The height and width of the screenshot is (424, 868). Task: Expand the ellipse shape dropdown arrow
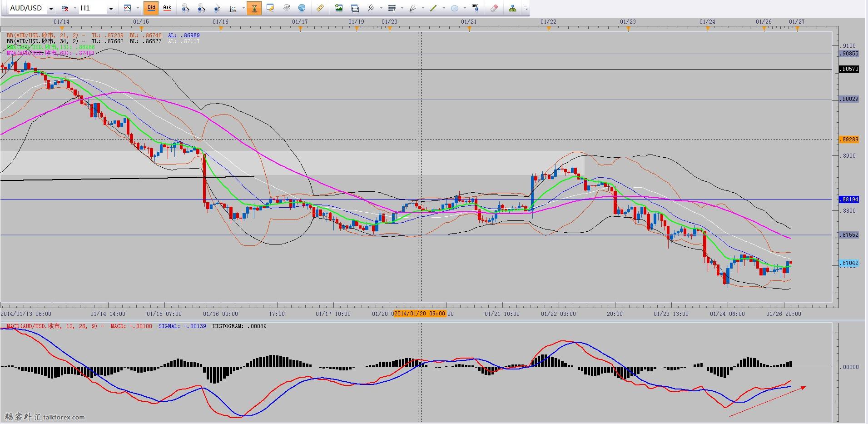tap(465, 8)
